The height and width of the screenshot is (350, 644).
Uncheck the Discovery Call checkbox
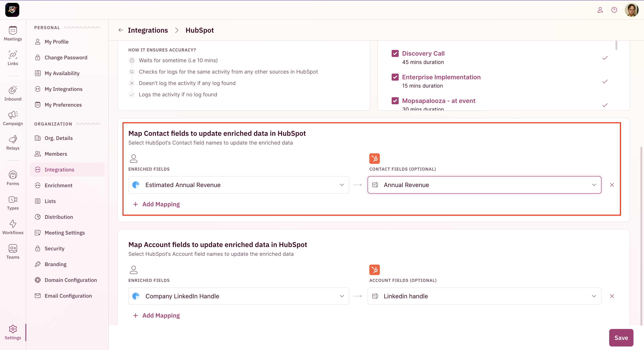tap(395, 53)
